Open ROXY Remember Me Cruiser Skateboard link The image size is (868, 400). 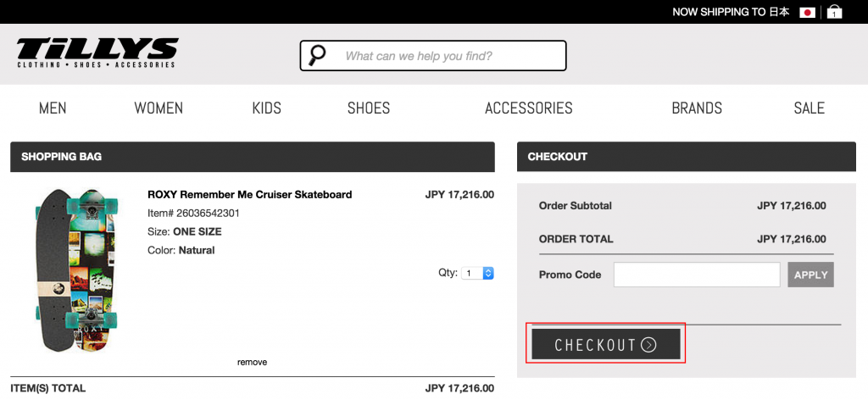pyautogui.click(x=250, y=195)
